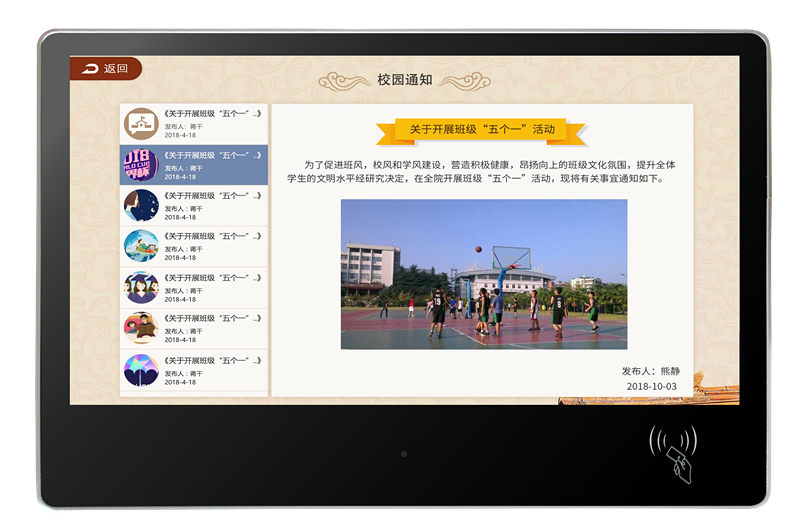The image size is (800, 526).
Task: Open the brown school-building avatar icon
Action: coord(141,124)
